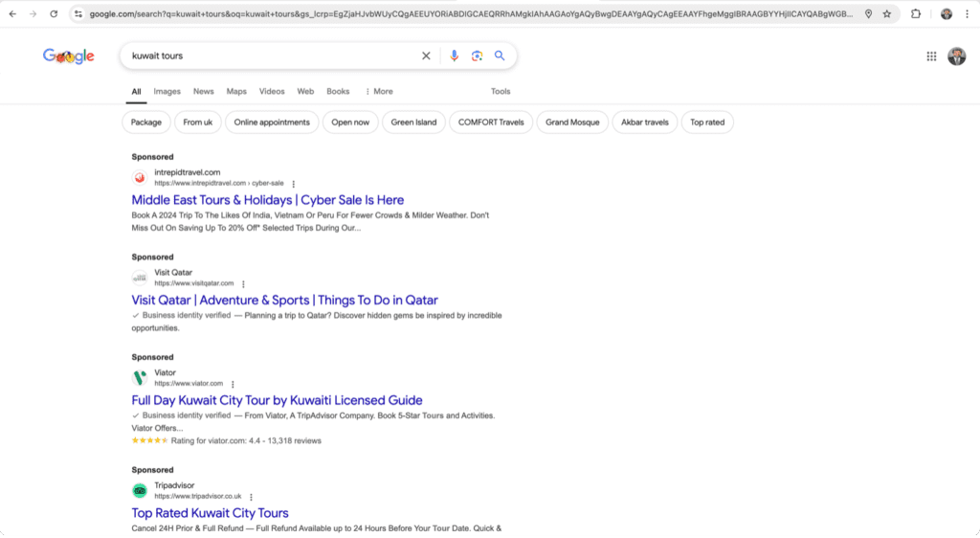Go back using browser back arrow
980x538 pixels.
(12, 13)
